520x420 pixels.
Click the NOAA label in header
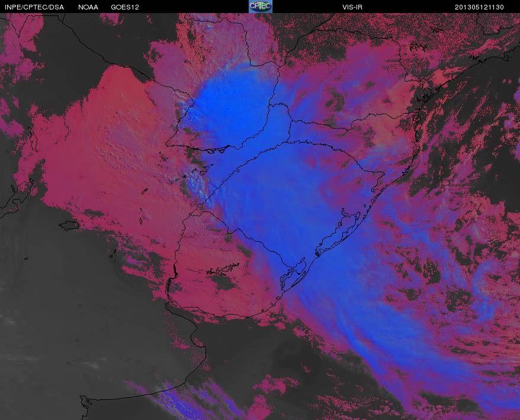tap(88, 7)
